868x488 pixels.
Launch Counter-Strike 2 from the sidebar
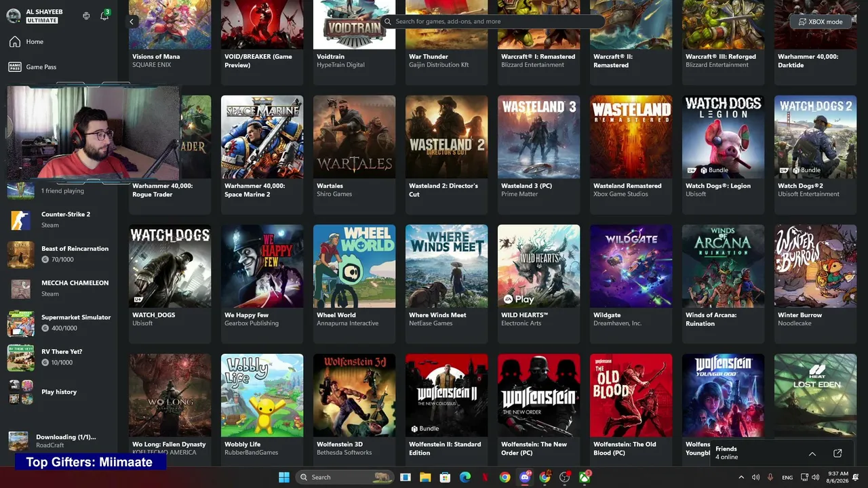tap(59, 220)
